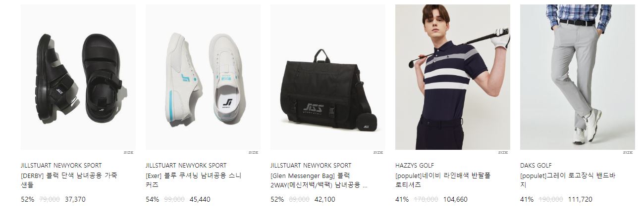644x221 pixels.
Task: Open the black DERBY sandals product image
Action: coord(78,77)
